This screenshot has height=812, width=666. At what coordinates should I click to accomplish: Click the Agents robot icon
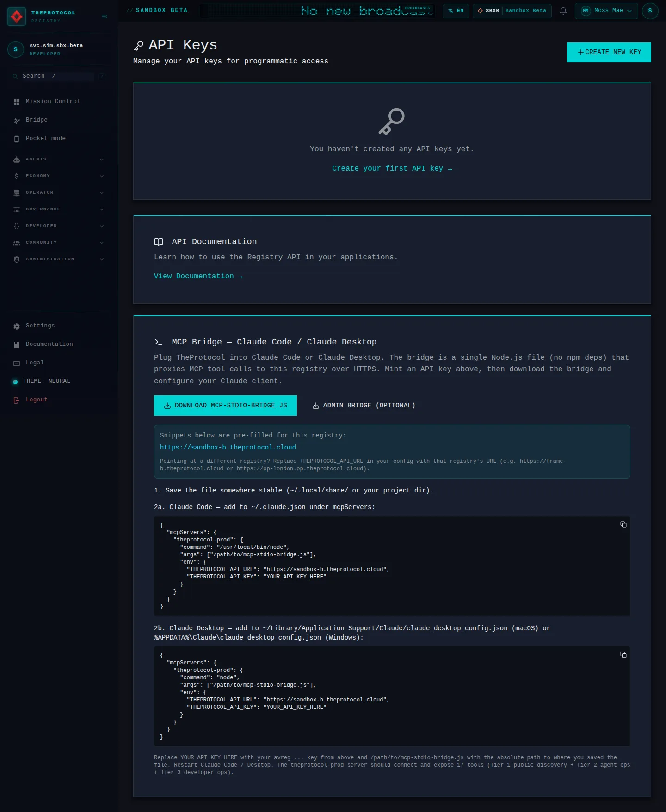coord(17,160)
